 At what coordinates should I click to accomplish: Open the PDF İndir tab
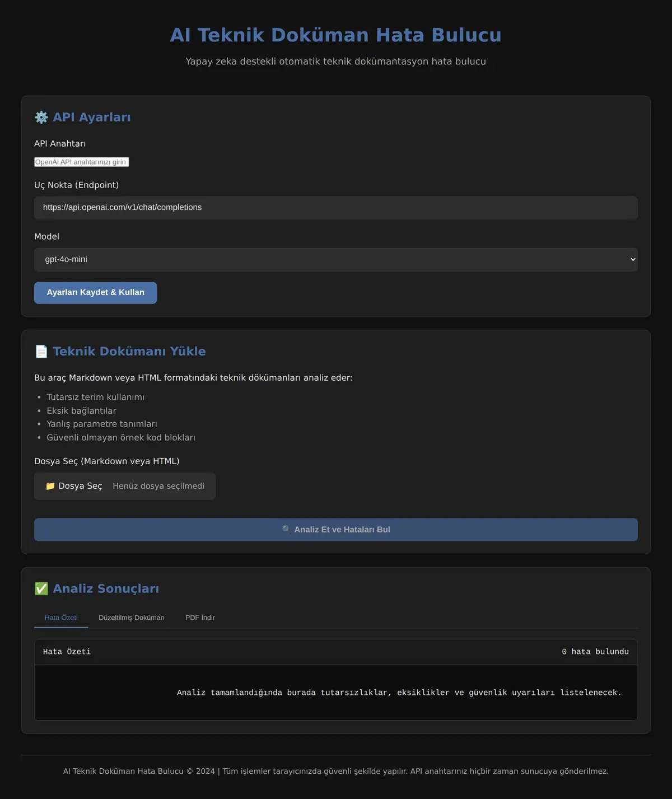(200, 618)
